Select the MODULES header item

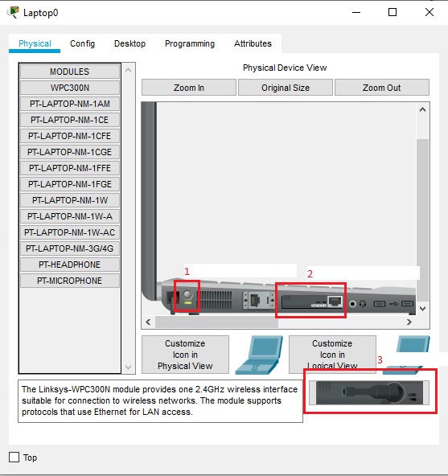point(70,72)
